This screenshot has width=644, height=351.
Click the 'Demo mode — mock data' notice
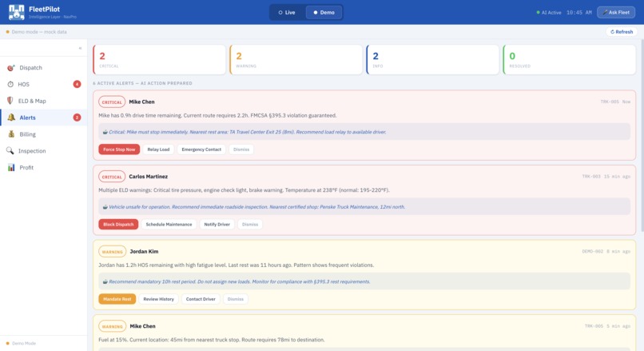[x=39, y=32]
